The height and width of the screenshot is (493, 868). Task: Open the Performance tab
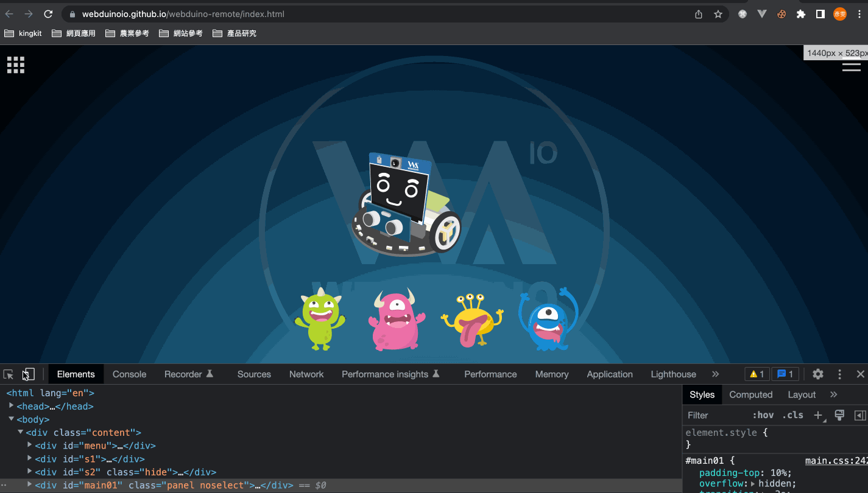(x=490, y=374)
